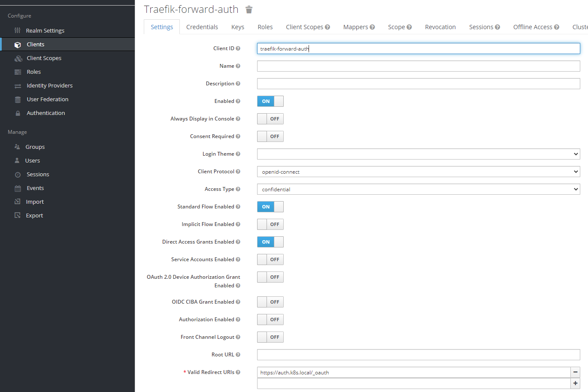Viewport: 588px width, 392px height.
Task: Open the Offline Access tab
Action: [536, 27]
